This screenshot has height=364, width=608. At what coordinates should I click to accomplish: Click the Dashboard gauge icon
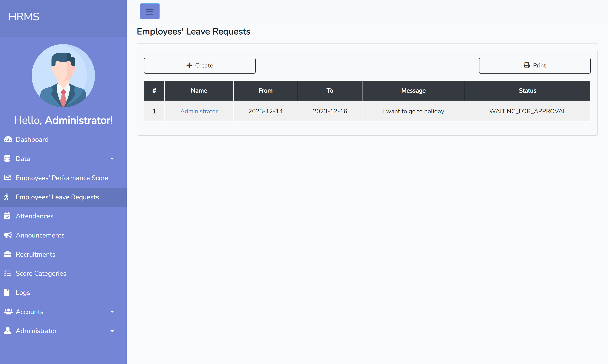8,139
